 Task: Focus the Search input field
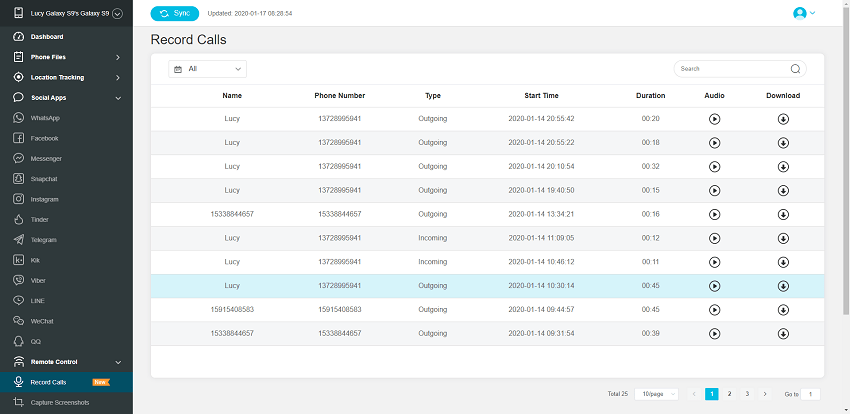[x=740, y=69]
